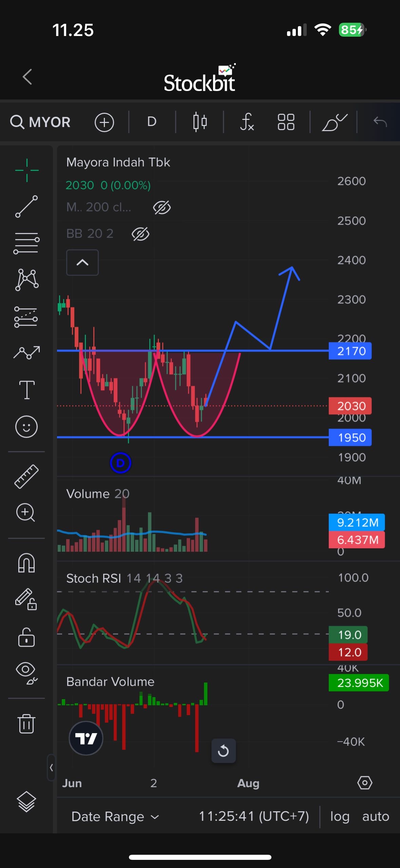Viewport: 400px width, 868px height.
Task: Open the candlestick chart type selector
Action: click(200, 122)
